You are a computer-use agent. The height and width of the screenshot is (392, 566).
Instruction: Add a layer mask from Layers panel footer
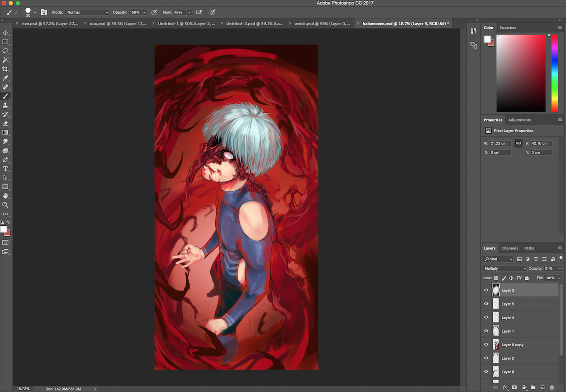point(514,387)
